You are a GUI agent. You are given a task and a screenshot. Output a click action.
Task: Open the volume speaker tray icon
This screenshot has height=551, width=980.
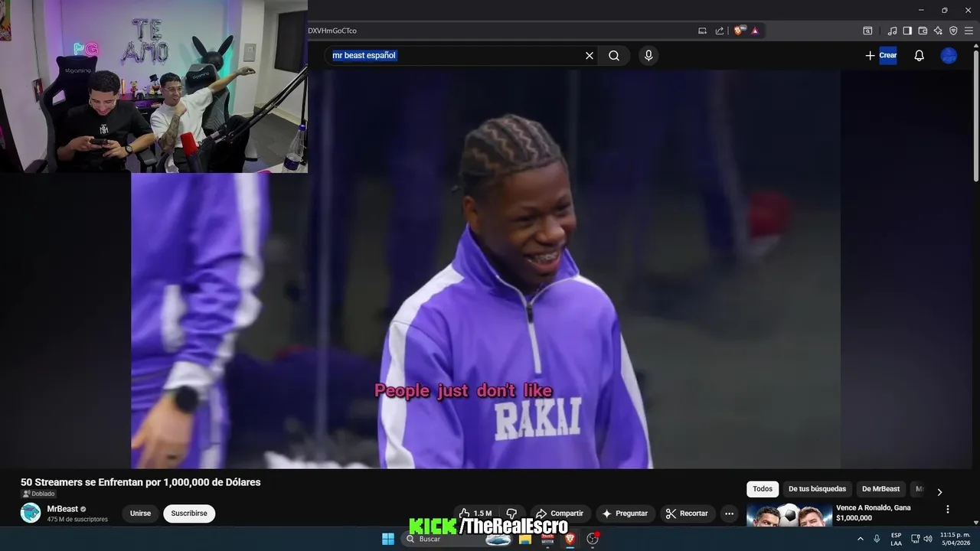[x=928, y=539]
